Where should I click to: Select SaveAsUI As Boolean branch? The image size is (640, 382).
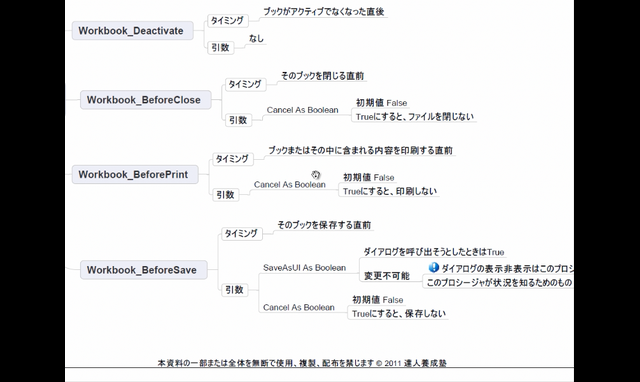point(304,268)
